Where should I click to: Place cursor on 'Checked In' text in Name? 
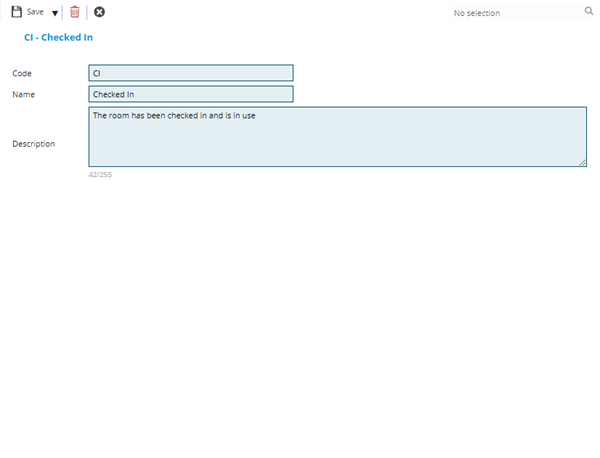pos(113,94)
